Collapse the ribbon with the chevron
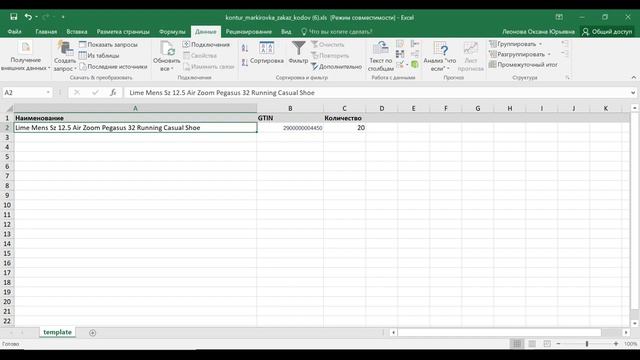The image size is (640, 360). click(633, 77)
